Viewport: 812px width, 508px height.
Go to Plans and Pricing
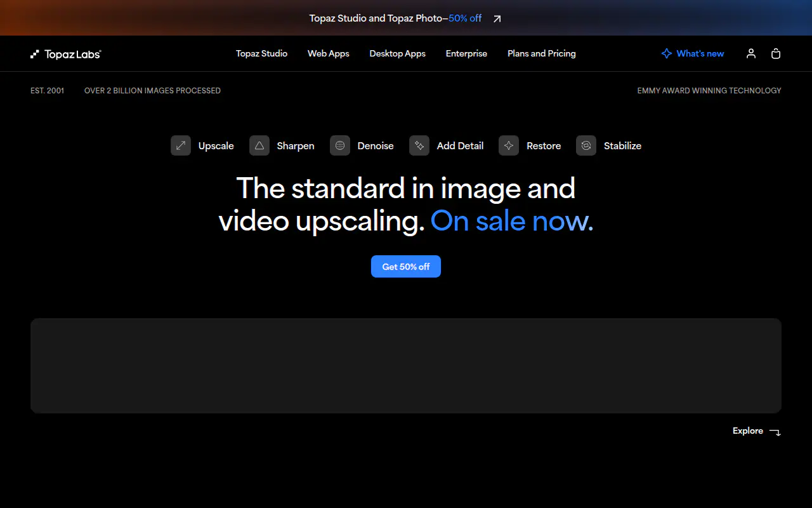(x=542, y=54)
